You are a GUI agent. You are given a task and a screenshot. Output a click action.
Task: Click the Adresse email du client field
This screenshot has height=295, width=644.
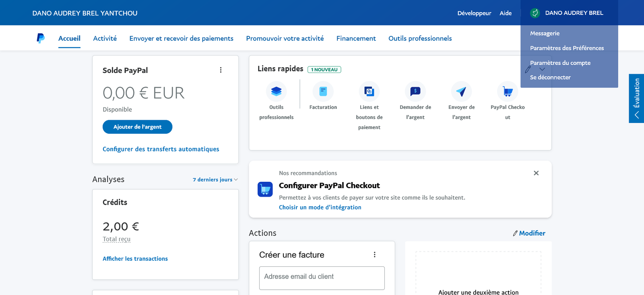coord(322,278)
